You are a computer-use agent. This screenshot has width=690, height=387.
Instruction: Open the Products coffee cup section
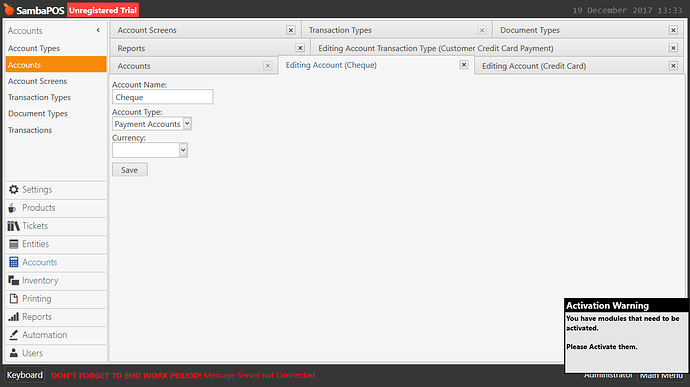pos(12,208)
